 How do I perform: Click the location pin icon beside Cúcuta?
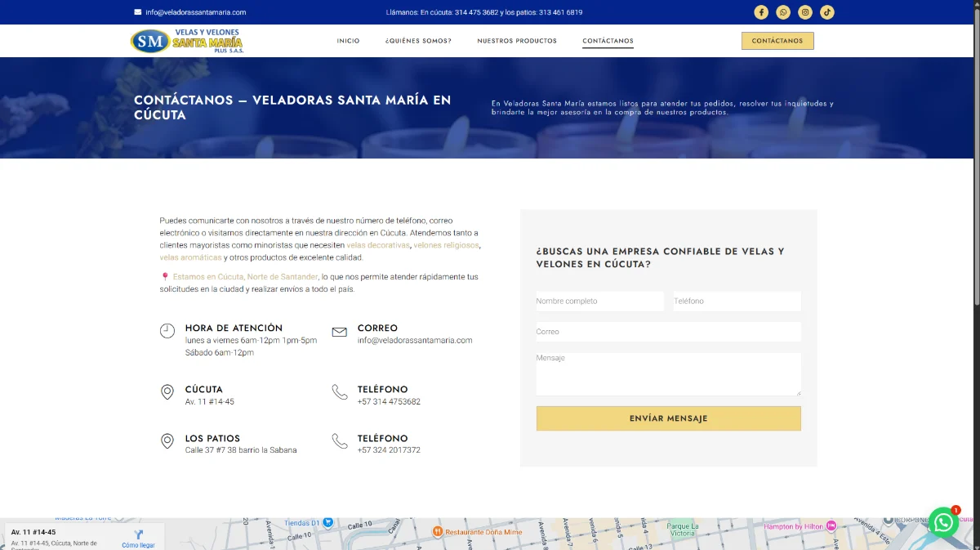tap(167, 392)
